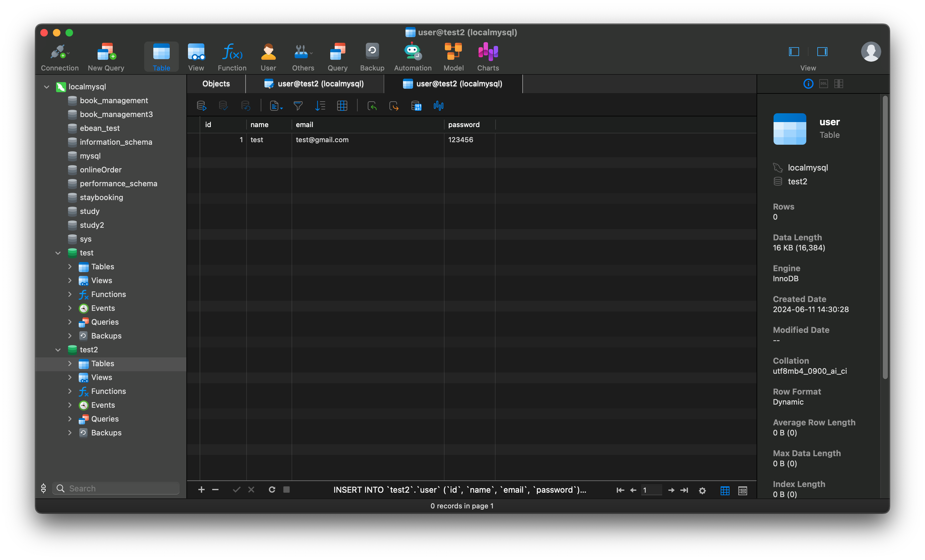Viewport: 925px width, 560px height.
Task: Select the Filter icon in the data toolbar
Action: pos(298,105)
